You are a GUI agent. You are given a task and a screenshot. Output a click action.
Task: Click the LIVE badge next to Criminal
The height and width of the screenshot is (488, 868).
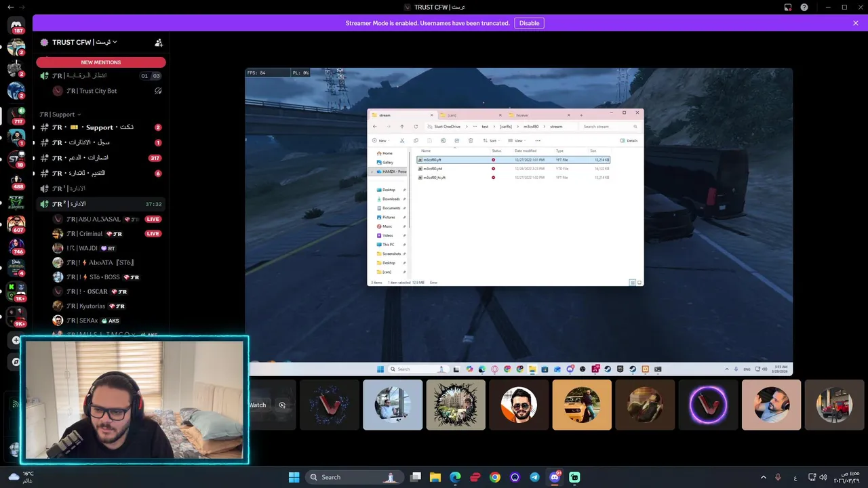[153, 234]
